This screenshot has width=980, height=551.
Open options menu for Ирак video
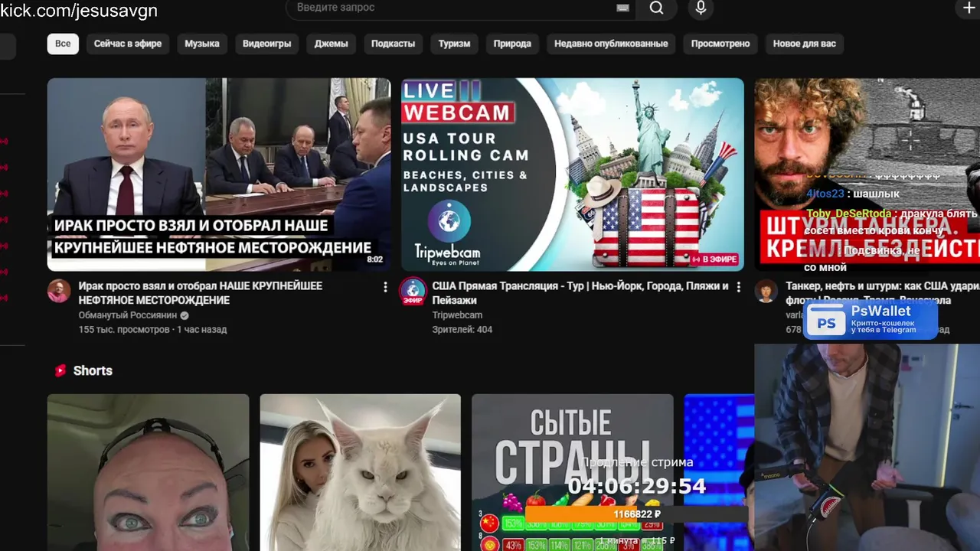[x=385, y=287]
